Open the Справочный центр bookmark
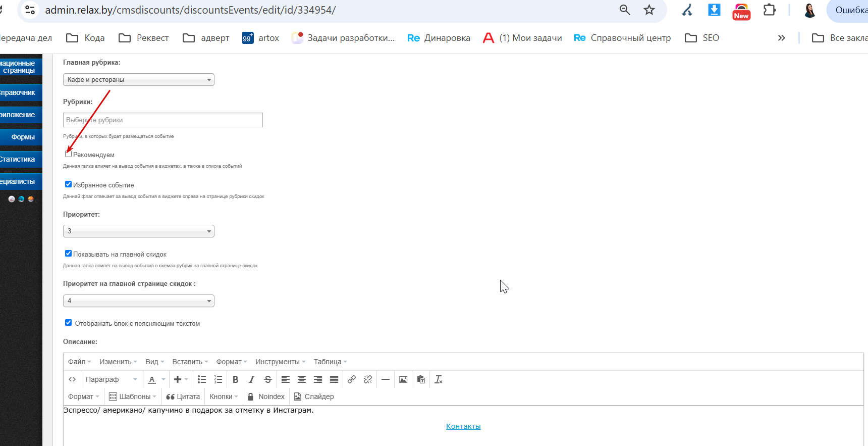 [622, 38]
